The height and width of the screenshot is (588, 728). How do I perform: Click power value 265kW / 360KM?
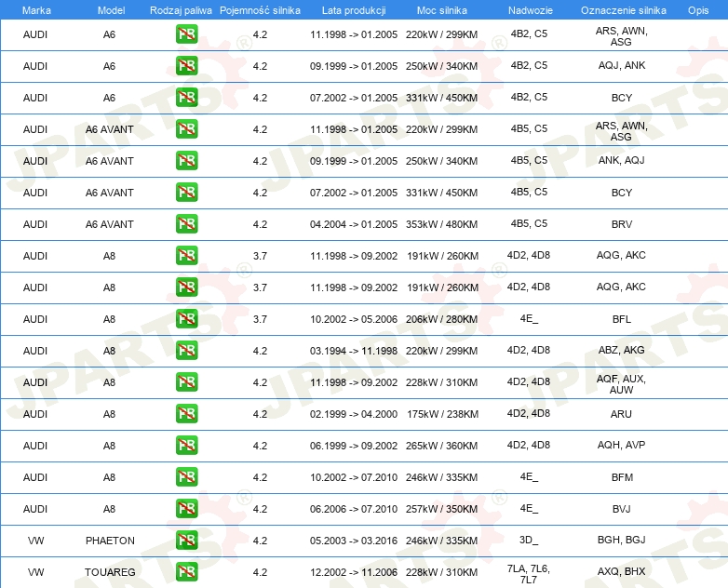[x=441, y=446]
